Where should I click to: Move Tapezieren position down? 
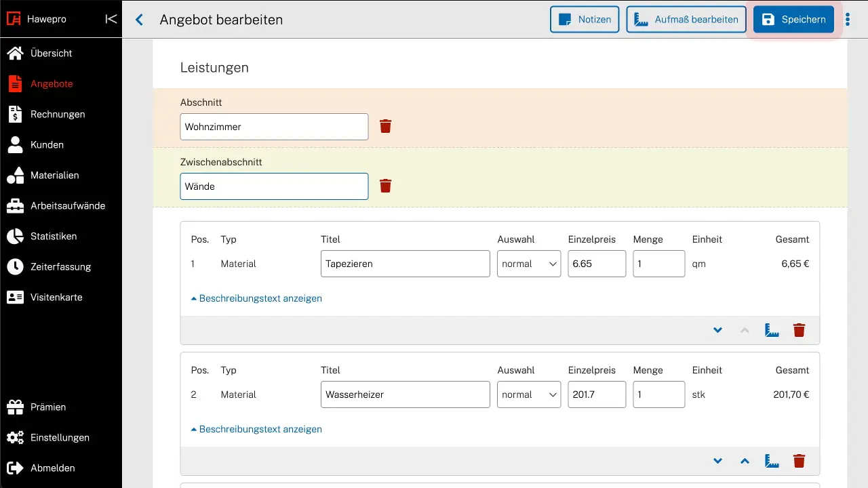(x=717, y=330)
